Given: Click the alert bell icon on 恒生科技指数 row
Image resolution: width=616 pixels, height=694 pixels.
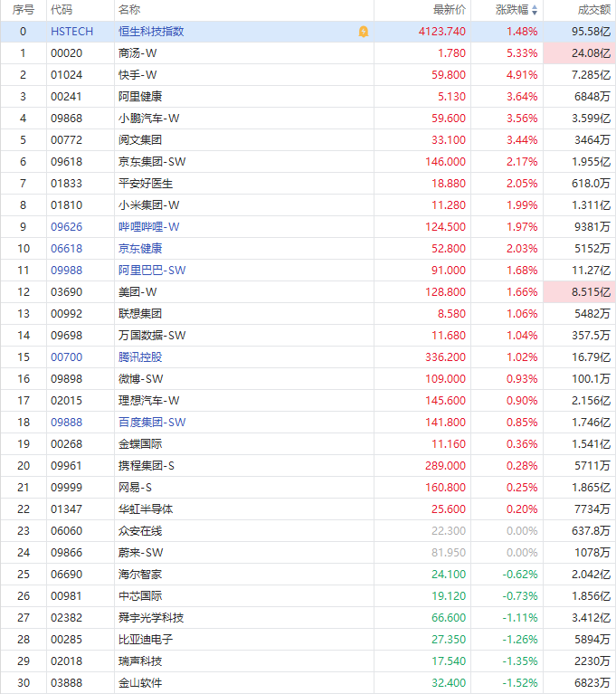Looking at the screenshot, I should click(x=364, y=32).
